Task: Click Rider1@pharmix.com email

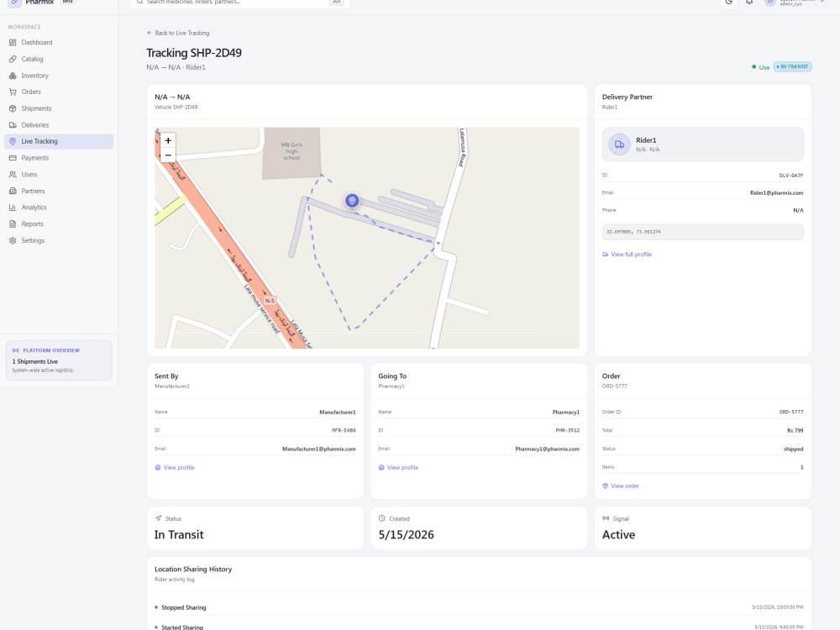Action: (776, 193)
